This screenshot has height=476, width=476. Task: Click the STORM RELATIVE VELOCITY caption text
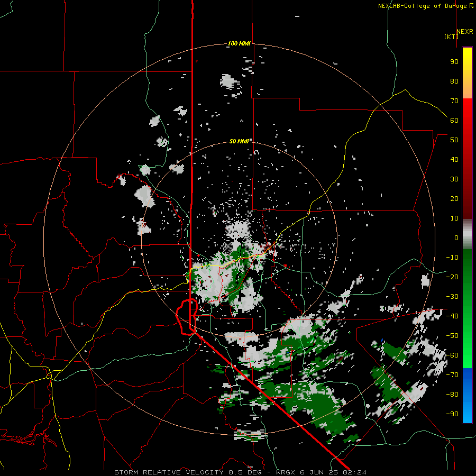click(x=169, y=472)
